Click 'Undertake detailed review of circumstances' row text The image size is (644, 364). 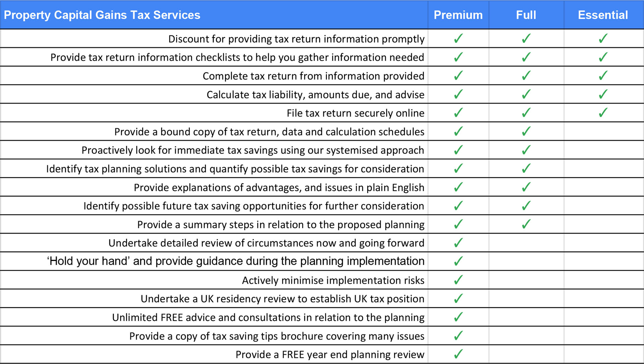266,243
